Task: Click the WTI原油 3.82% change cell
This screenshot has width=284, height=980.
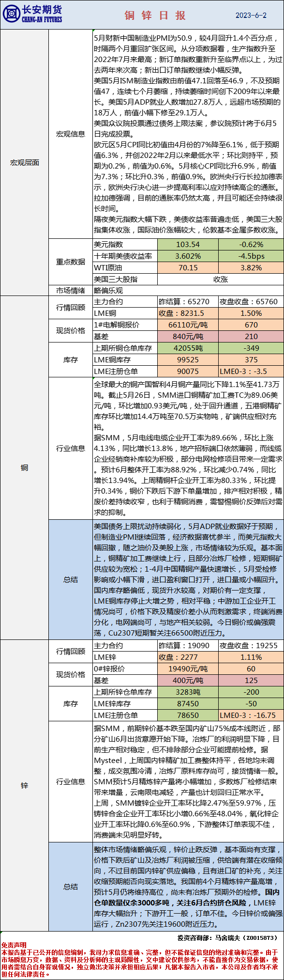Action: (251, 268)
